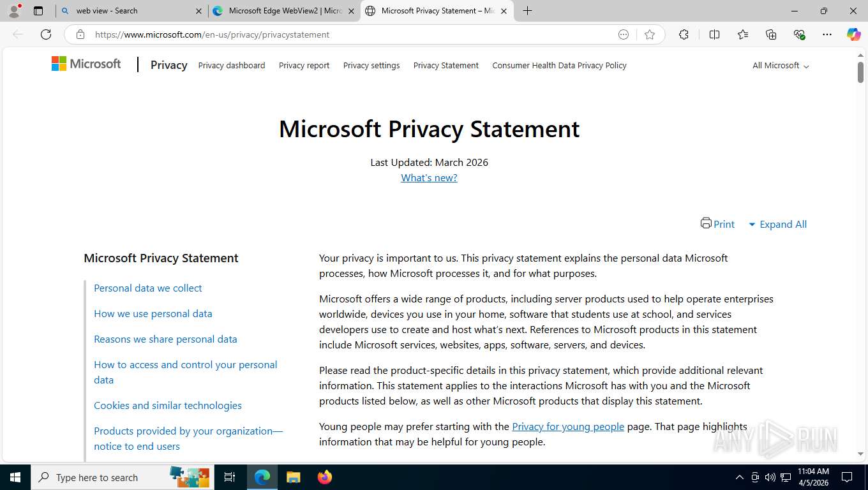868x490 pixels.
Task: Close the 'web view - Search' tab
Action: pyautogui.click(x=198, y=11)
